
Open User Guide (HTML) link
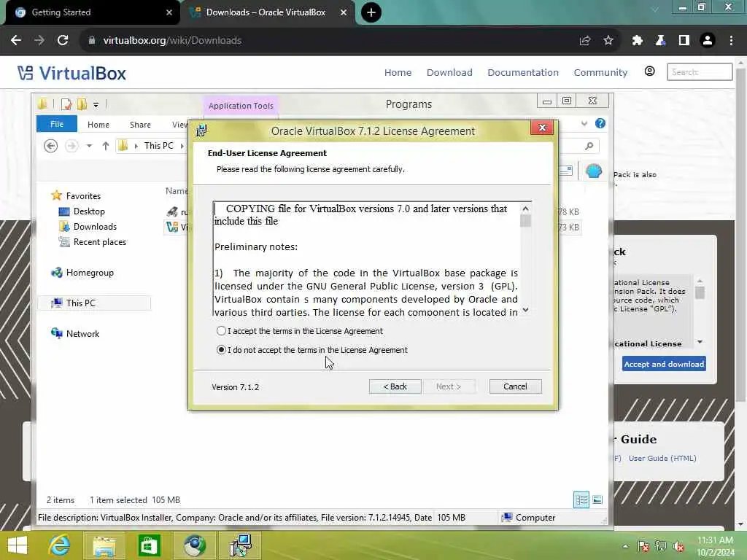[662, 458]
